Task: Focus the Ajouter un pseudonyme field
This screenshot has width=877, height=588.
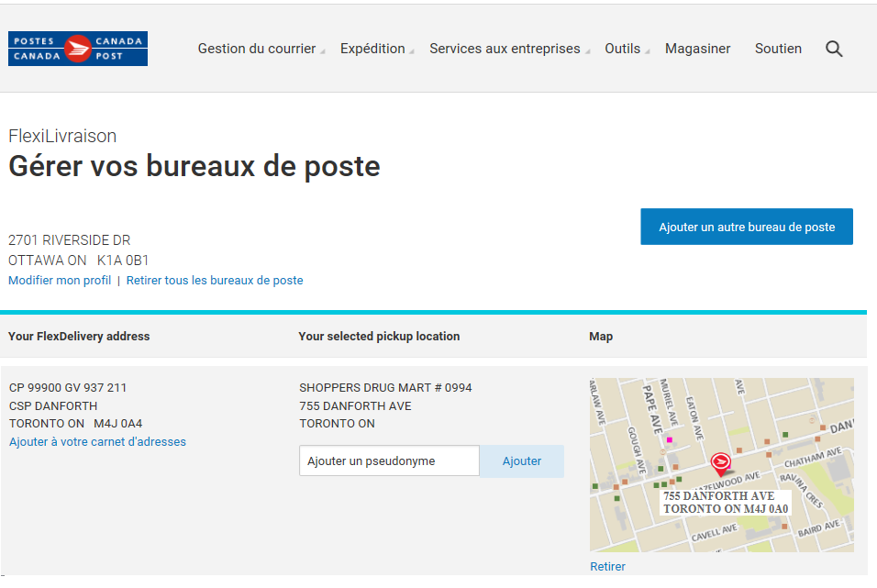Action: coord(389,461)
